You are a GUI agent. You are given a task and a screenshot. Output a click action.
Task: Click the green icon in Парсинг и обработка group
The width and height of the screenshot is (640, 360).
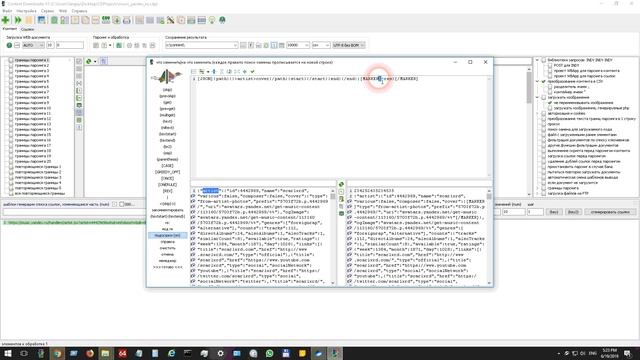119,45
